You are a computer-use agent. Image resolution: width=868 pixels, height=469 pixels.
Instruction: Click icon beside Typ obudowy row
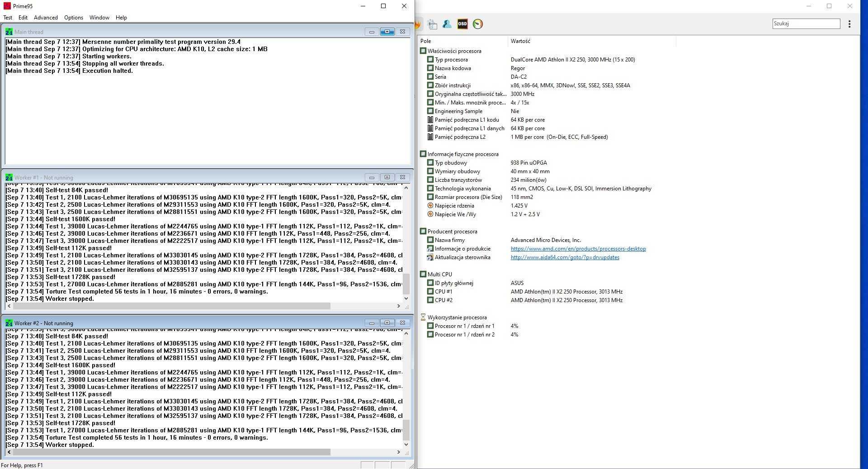(x=430, y=162)
